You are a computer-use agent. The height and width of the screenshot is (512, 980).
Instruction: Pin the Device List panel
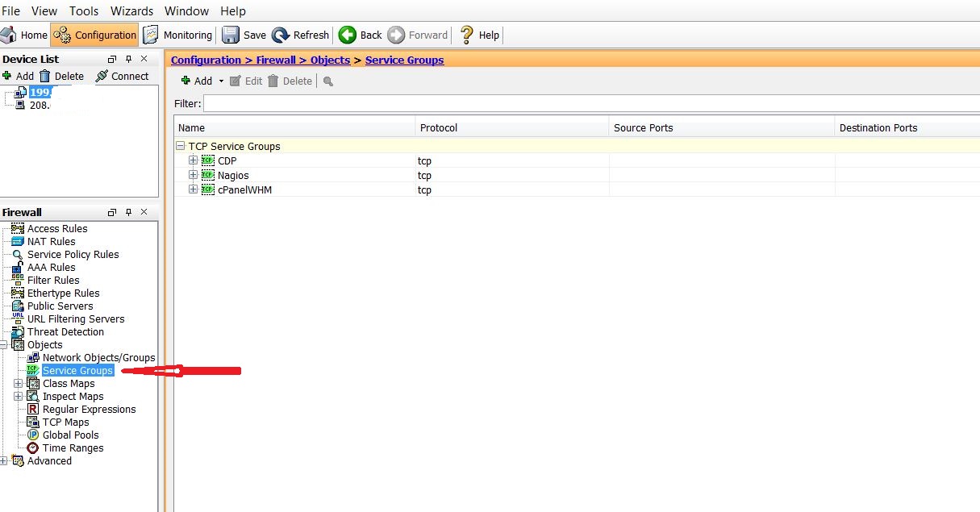129,59
